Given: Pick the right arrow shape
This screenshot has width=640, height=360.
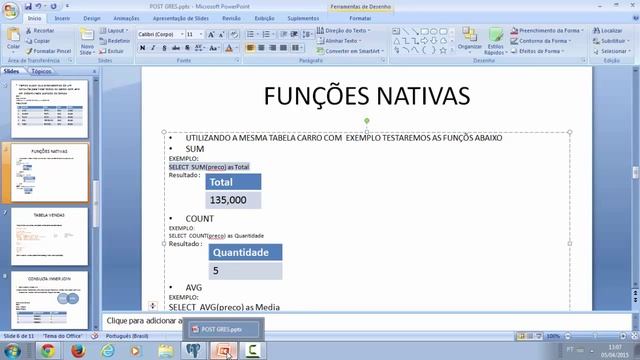Looking at the screenshot, I should coord(424,41).
